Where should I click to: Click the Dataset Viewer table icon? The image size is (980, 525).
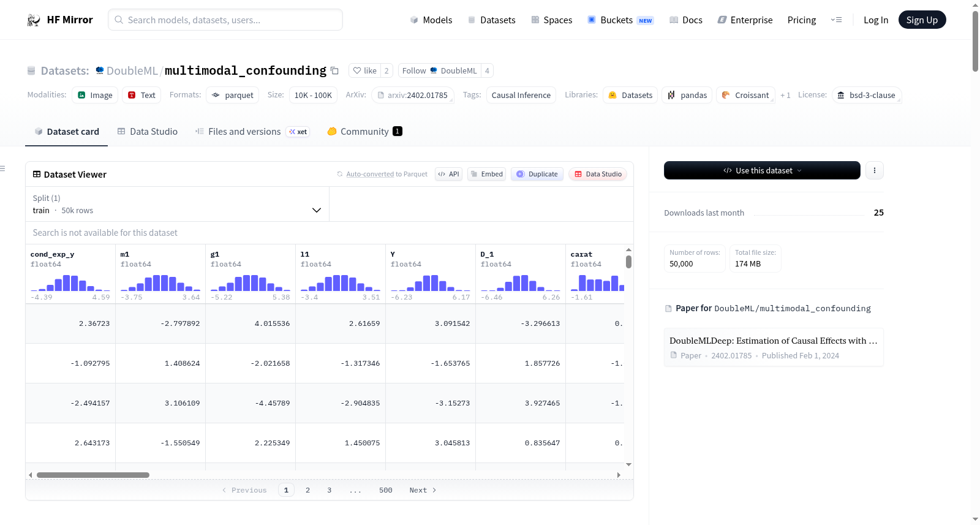tap(37, 175)
